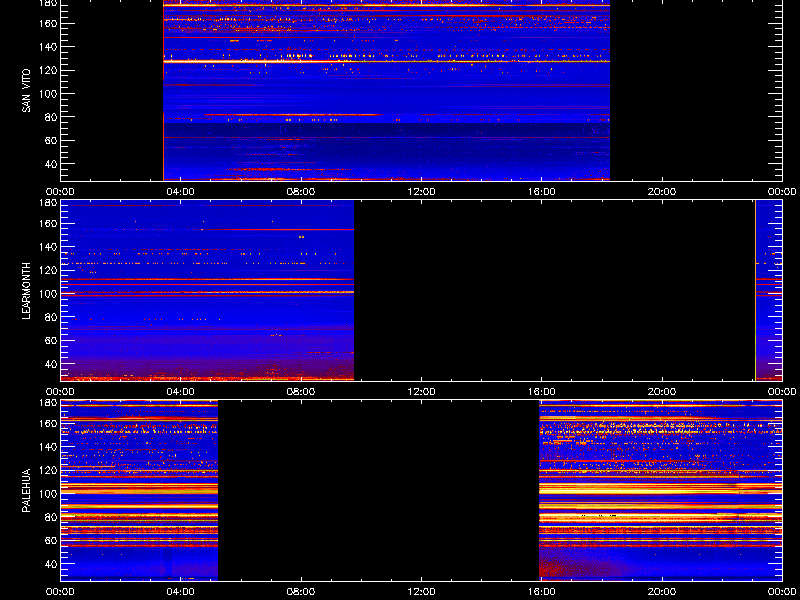Click 04:00 under the Learmonth plot

click(181, 392)
